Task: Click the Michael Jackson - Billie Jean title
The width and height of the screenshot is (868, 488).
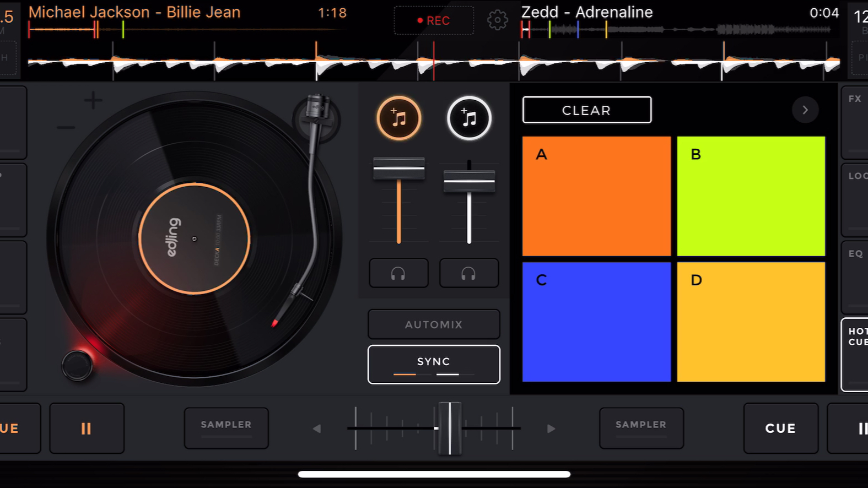Action: (x=134, y=12)
